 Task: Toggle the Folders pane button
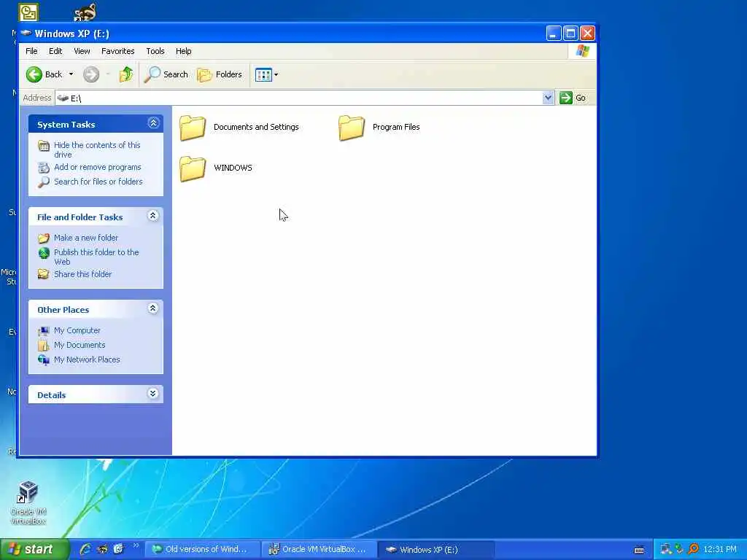(x=220, y=74)
